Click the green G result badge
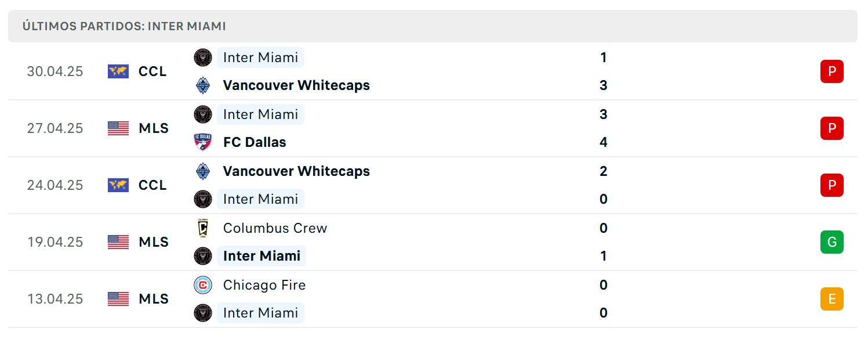The width and height of the screenshot is (868, 339). (x=832, y=242)
